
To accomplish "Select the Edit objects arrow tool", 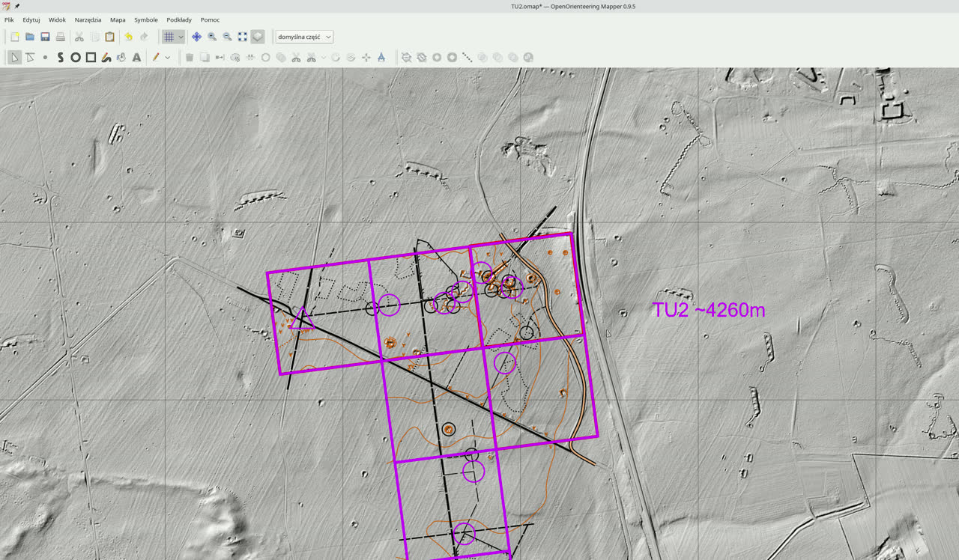I will pos(14,57).
